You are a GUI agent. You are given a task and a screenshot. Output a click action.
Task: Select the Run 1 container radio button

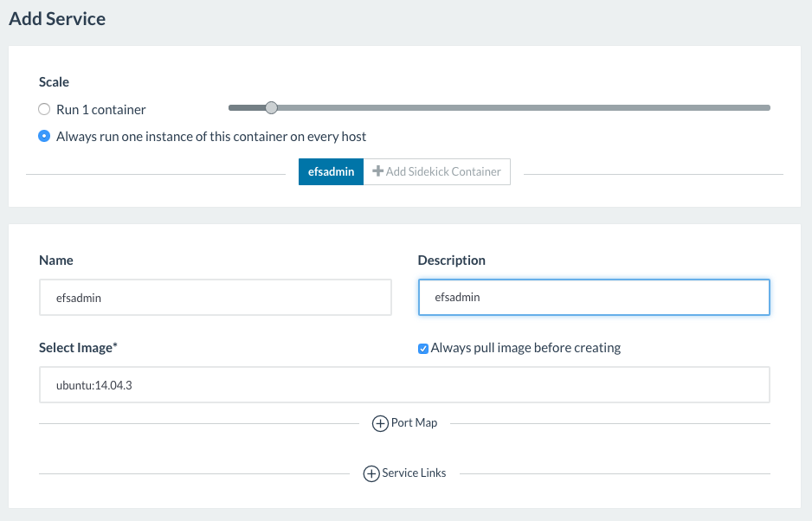point(44,110)
